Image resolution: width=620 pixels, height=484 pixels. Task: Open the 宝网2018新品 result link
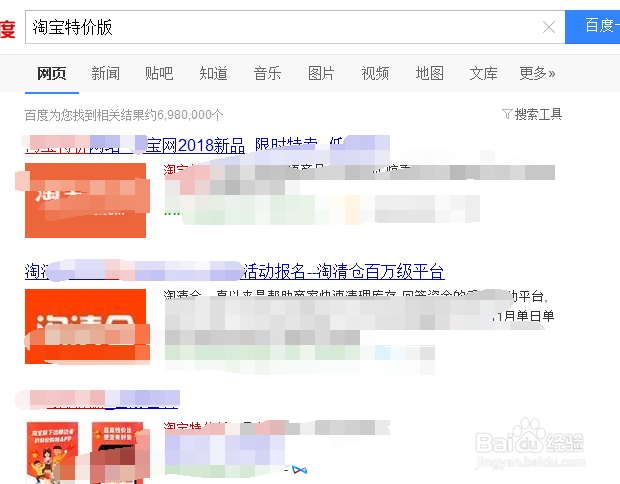196,146
